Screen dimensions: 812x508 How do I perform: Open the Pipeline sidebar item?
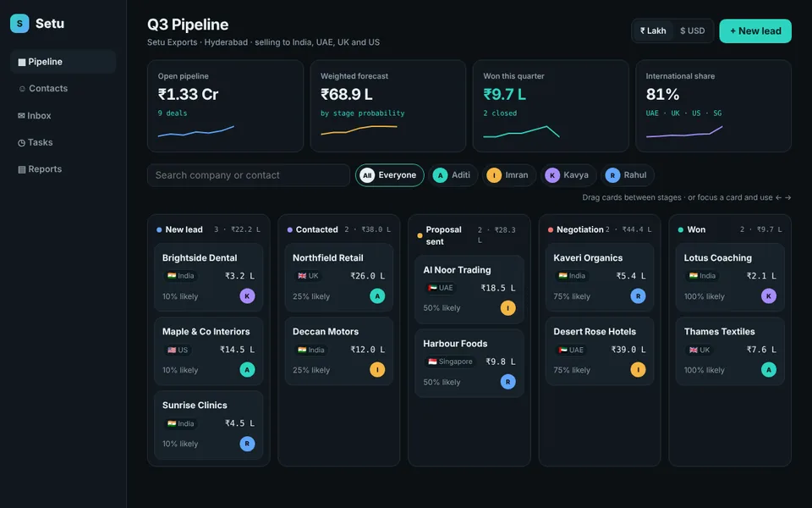tap(63, 62)
